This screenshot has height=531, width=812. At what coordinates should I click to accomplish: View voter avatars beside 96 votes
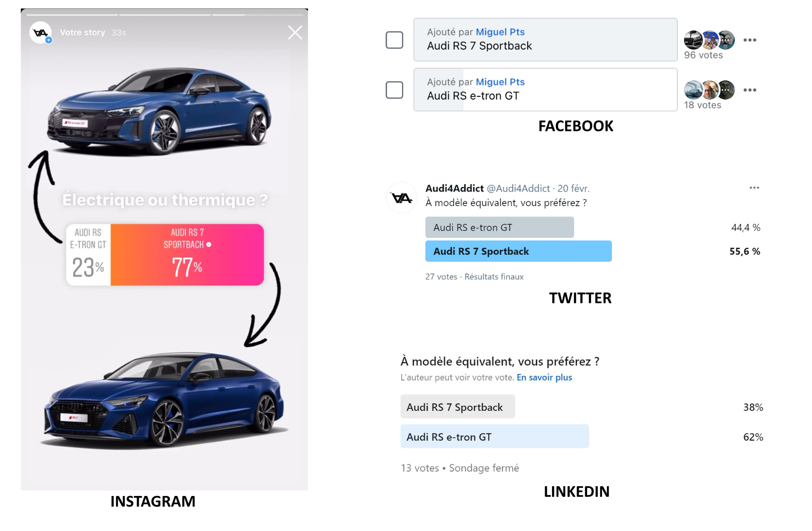point(709,40)
